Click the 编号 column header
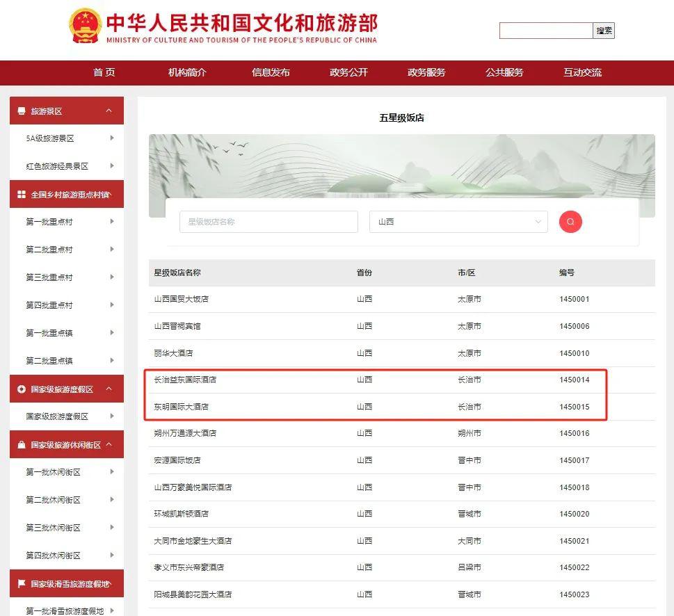Image resolution: width=674 pixels, height=616 pixels. coord(567,273)
